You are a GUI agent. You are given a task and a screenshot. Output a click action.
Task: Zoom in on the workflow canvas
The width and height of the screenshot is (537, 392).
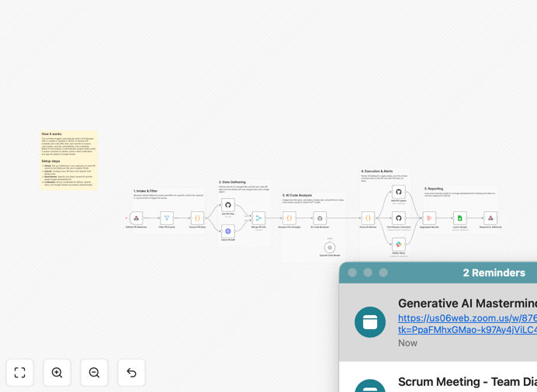pyautogui.click(x=57, y=373)
